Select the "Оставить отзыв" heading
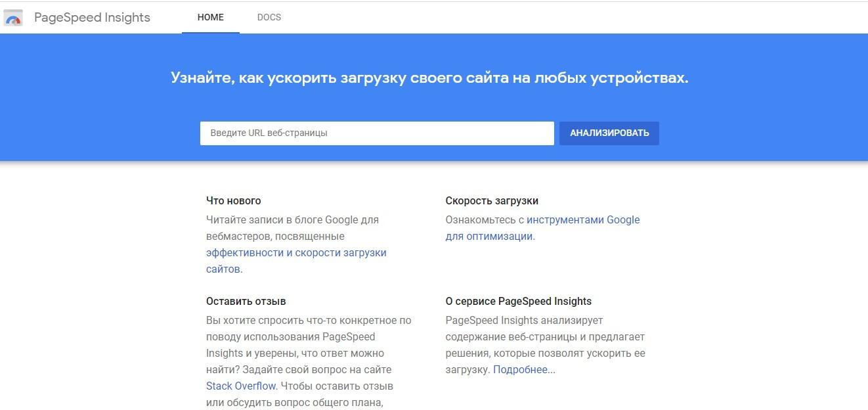The width and height of the screenshot is (868, 410). [246, 302]
